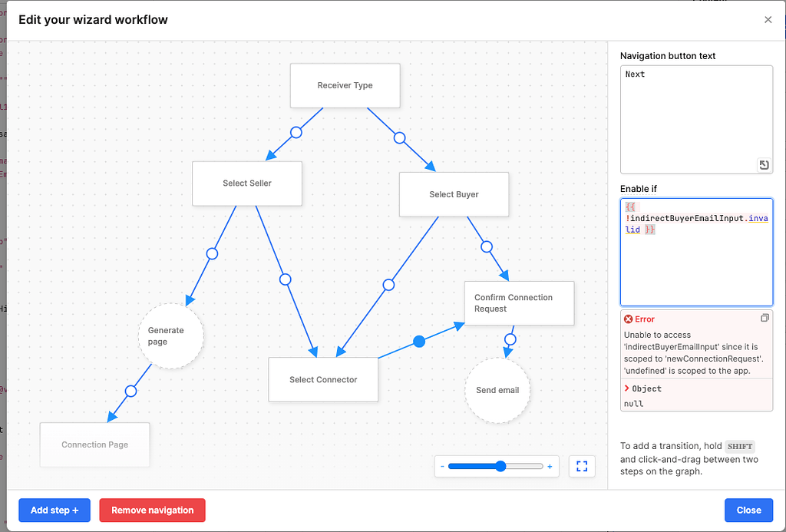Select the Generate page step node
786x532 pixels.
click(170, 335)
